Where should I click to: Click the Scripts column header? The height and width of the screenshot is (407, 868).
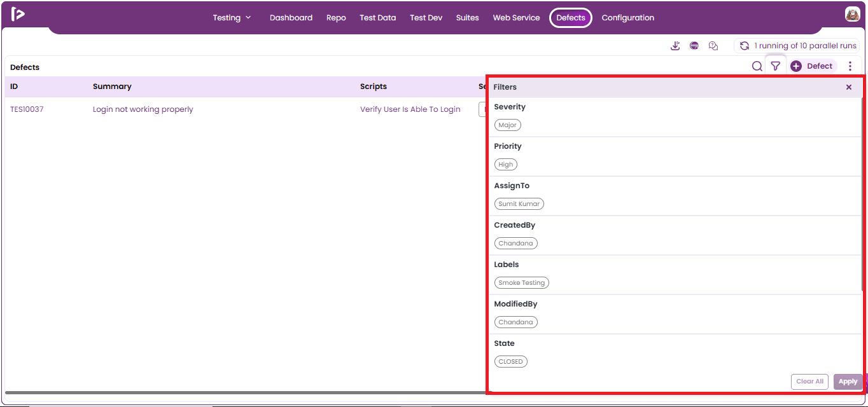point(374,86)
